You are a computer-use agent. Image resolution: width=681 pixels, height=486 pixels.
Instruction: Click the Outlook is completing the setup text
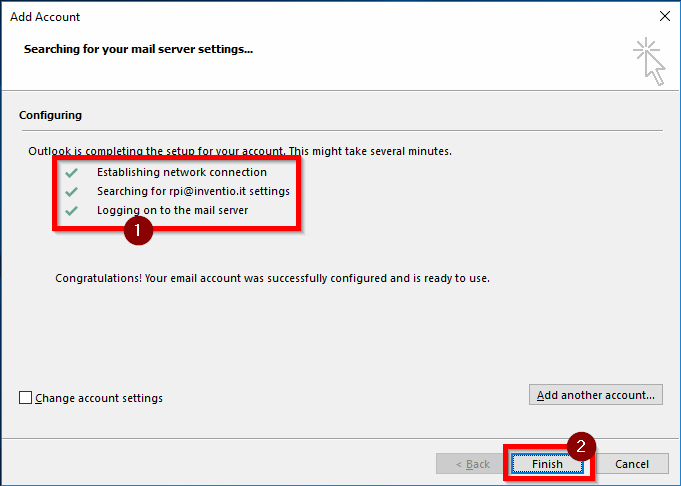(240, 152)
